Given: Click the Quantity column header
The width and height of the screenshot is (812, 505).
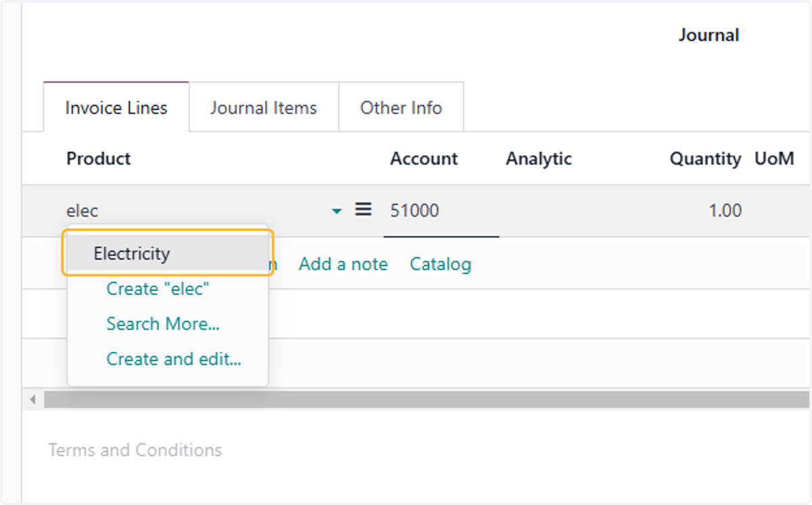Looking at the screenshot, I should coord(706,158).
